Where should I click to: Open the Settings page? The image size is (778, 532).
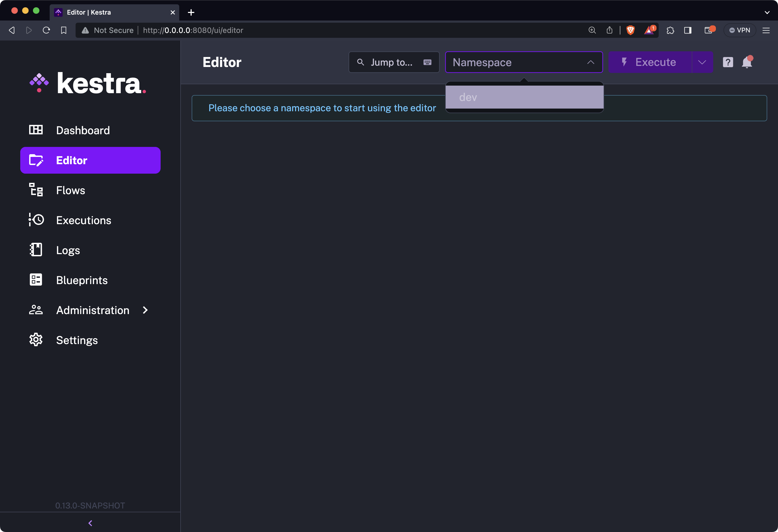[77, 340]
